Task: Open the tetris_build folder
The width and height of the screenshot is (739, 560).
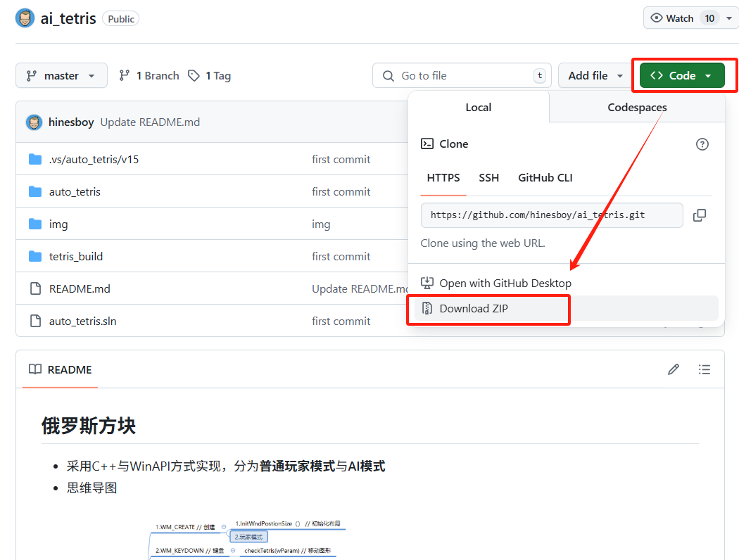Action: coord(76,257)
